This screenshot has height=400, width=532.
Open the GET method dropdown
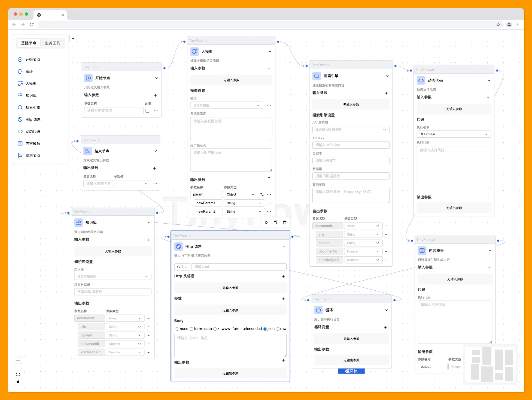pyautogui.click(x=182, y=267)
